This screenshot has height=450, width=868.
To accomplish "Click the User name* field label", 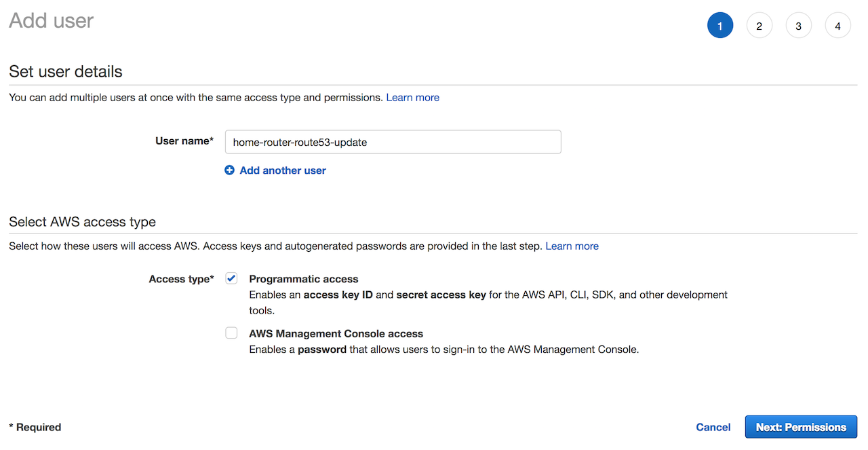I will tap(184, 140).
